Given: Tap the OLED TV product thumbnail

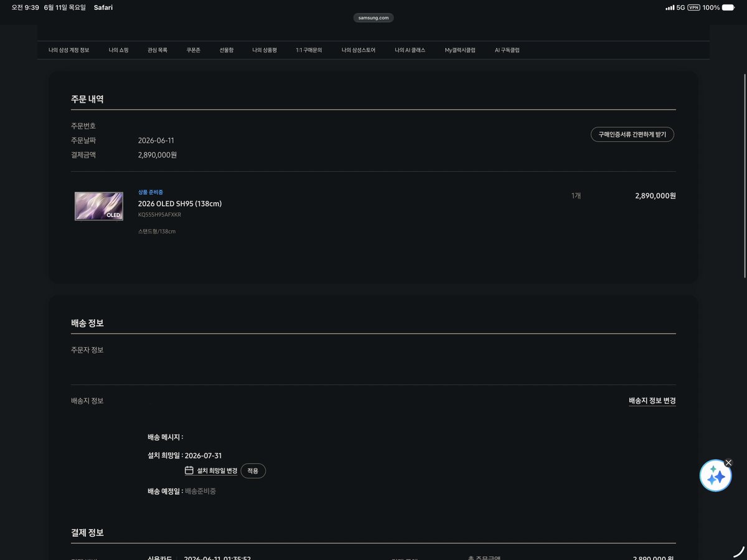Looking at the screenshot, I should coord(99,206).
